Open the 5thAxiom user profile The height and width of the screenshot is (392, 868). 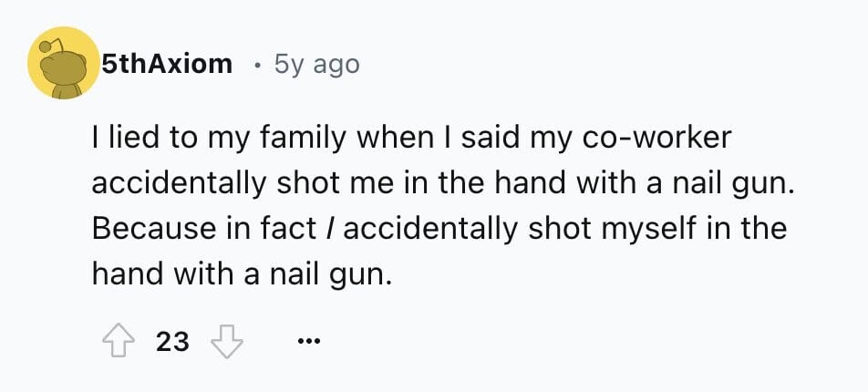point(167,64)
